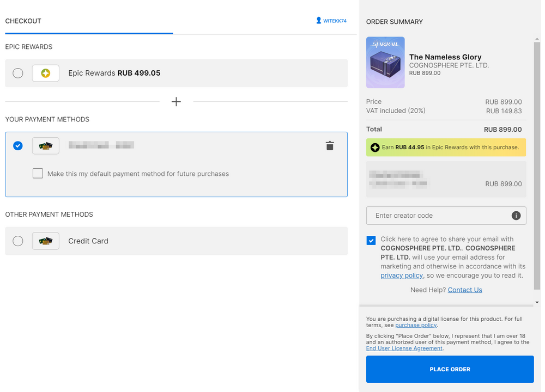Click the ORDER SUMMARY heading
545x392 pixels.
(x=395, y=22)
